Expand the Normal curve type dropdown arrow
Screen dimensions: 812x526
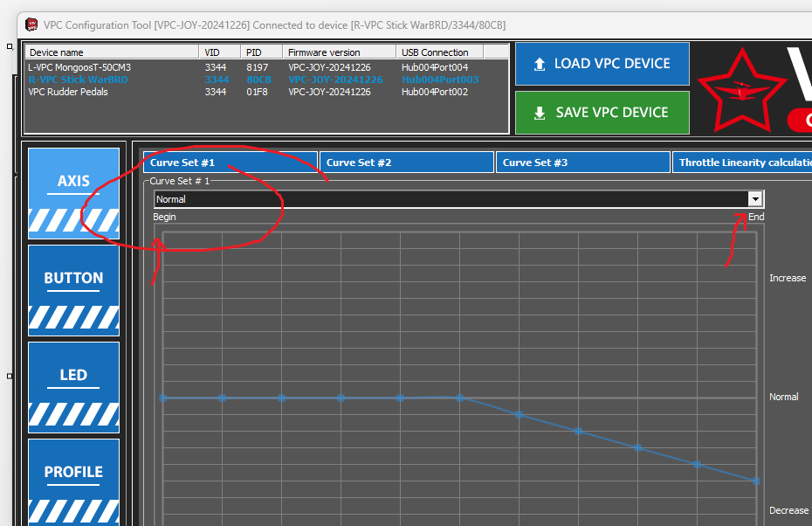pyautogui.click(x=755, y=199)
